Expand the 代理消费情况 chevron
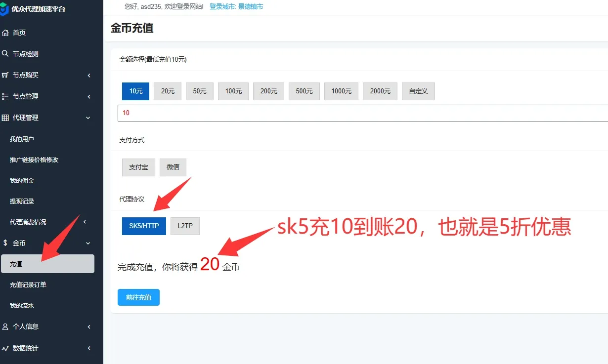The height and width of the screenshot is (364, 608). tap(85, 222)
